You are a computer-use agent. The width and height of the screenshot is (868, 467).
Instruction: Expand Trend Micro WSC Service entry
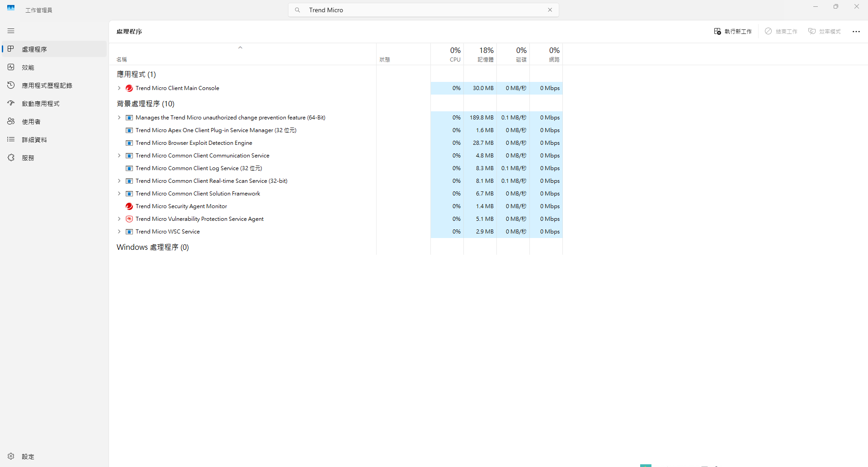119,232
